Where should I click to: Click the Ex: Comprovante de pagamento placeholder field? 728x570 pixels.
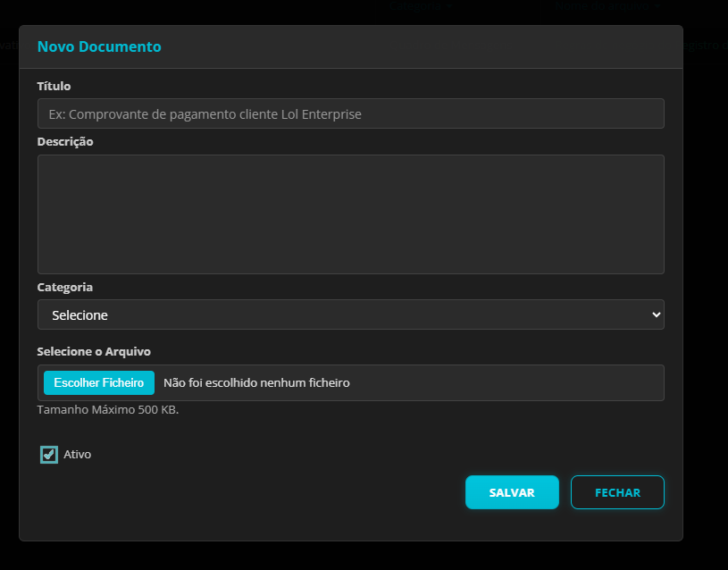[350, 113]
